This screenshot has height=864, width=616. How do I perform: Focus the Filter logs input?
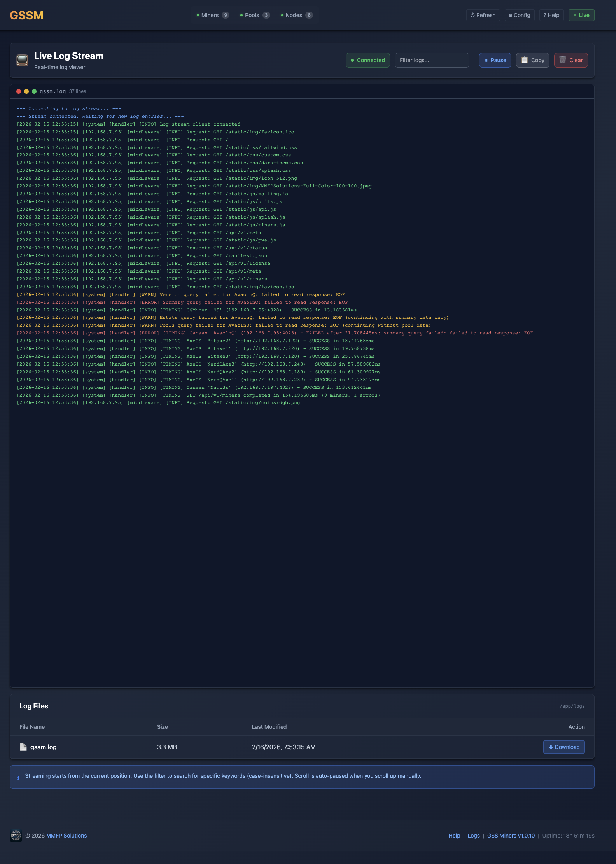pos(432,60)
